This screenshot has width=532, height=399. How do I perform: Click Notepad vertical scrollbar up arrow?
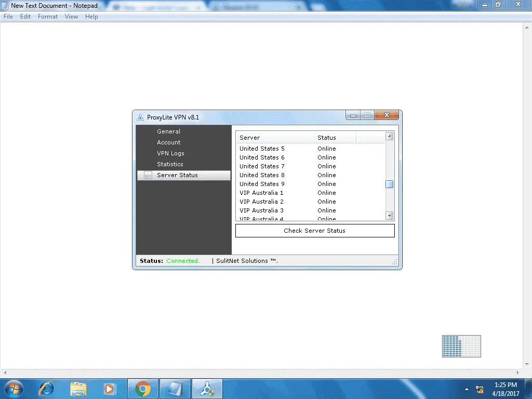(x=527, y=28)
